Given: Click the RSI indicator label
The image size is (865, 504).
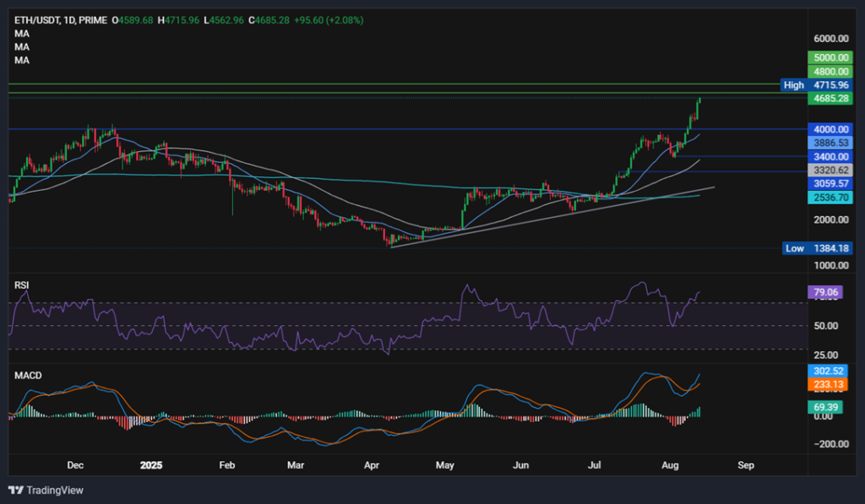Looking at the screenshot, I should click(x=21, y=285).
